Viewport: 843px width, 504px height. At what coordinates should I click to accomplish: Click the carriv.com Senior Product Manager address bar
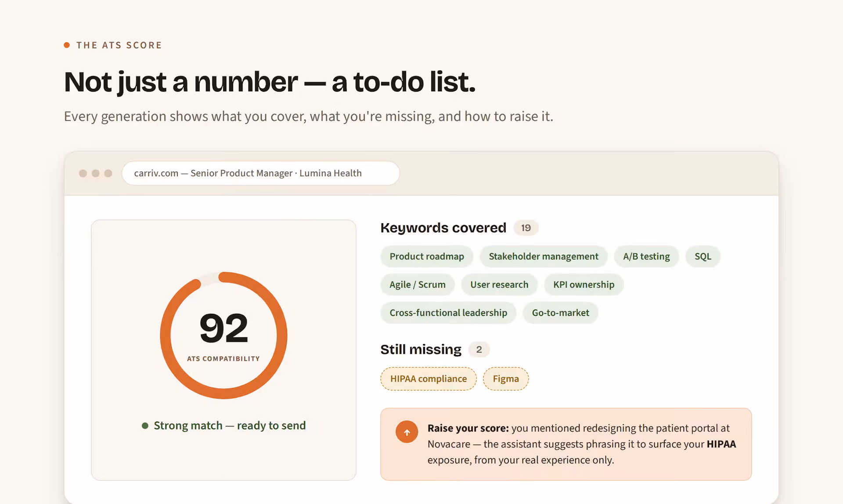[261, 173]
